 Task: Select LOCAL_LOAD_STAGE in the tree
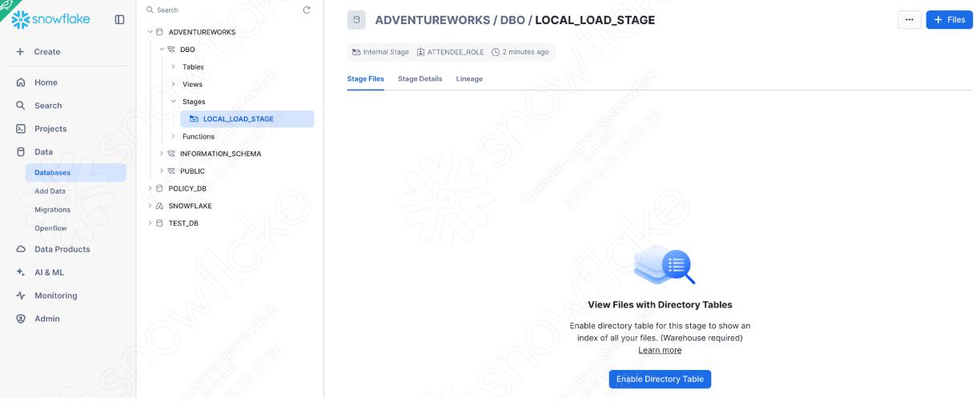[x=247, y=119]
